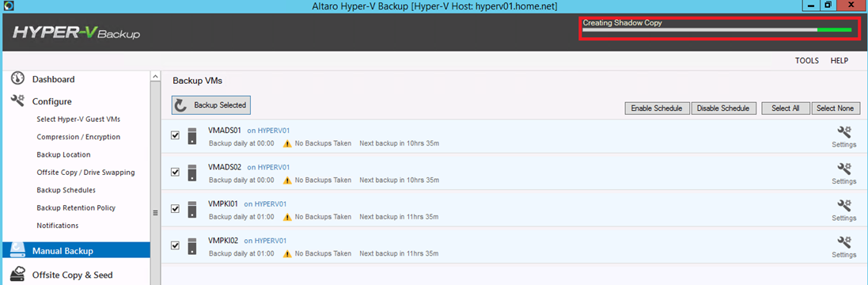Click the server icon beside VMPKI01
This screenshot has height=285, width=868.
click(192, 209)
